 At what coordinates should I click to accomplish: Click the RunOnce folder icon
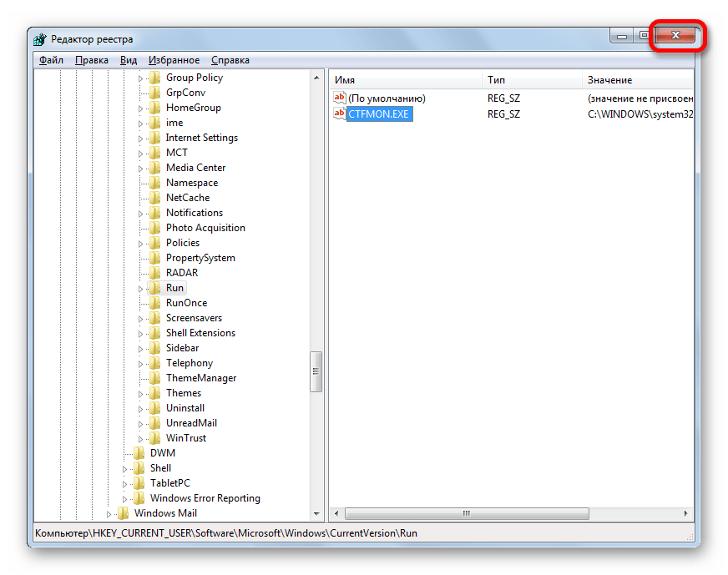[155, 303]
